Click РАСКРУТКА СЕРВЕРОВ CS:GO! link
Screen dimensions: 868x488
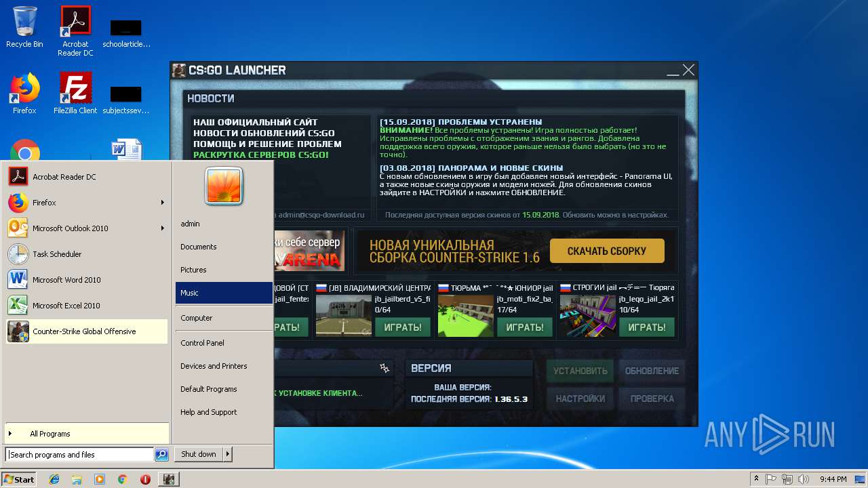pos(260,155)
